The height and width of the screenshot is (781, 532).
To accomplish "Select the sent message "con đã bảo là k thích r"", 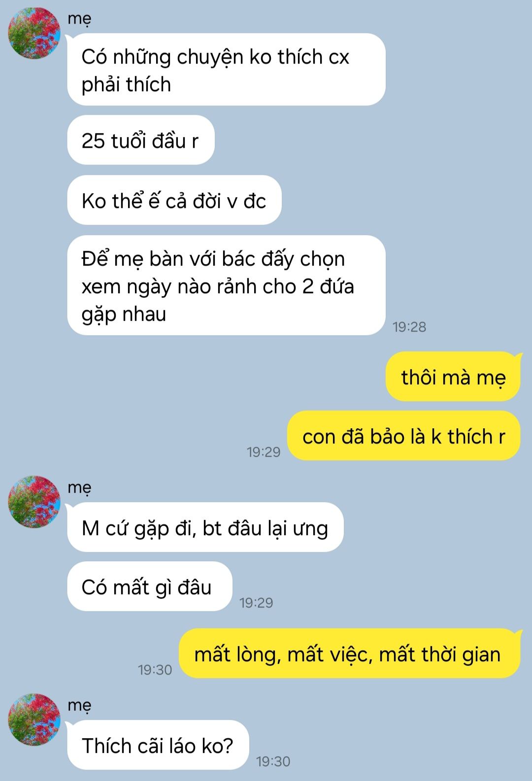I will click(404, 436).
